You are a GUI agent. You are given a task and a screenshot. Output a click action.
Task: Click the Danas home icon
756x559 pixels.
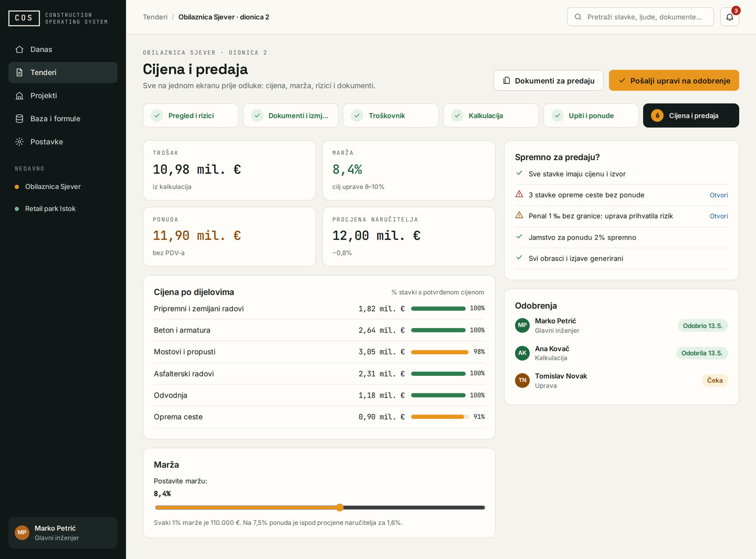coord(19,50)
